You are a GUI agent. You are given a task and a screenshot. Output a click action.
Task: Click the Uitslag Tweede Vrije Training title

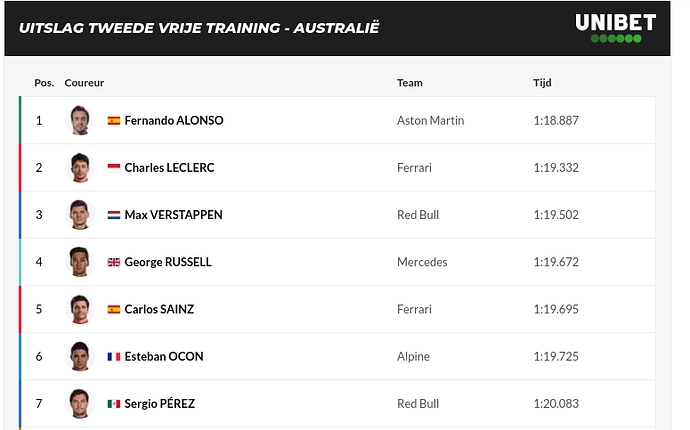tap(198, 28)
